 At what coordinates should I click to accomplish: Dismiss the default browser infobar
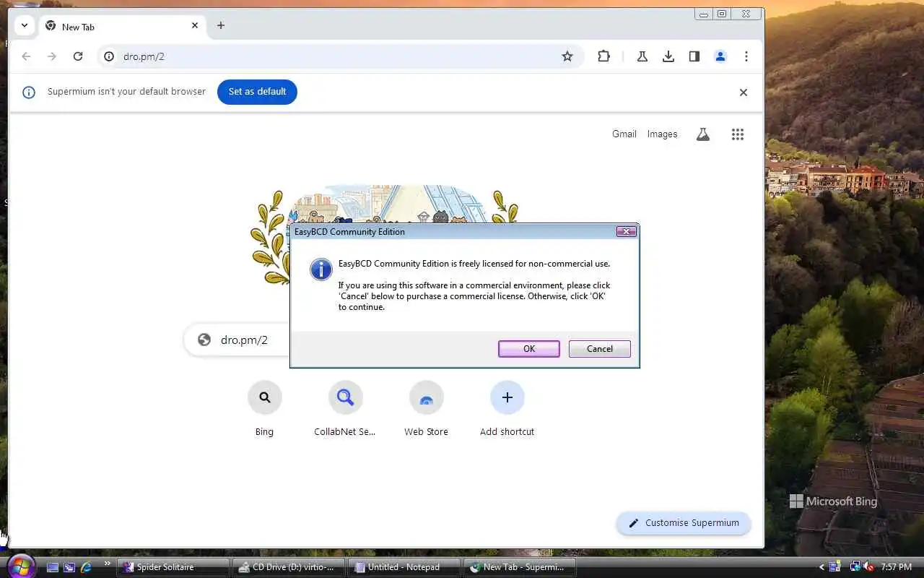pos(744,92)
